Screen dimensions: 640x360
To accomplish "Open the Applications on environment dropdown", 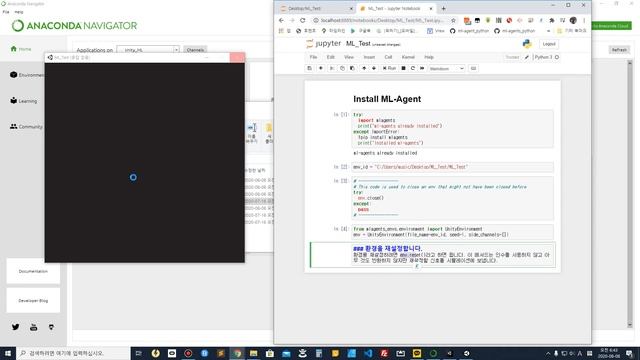I will click(x=148, y=50).
